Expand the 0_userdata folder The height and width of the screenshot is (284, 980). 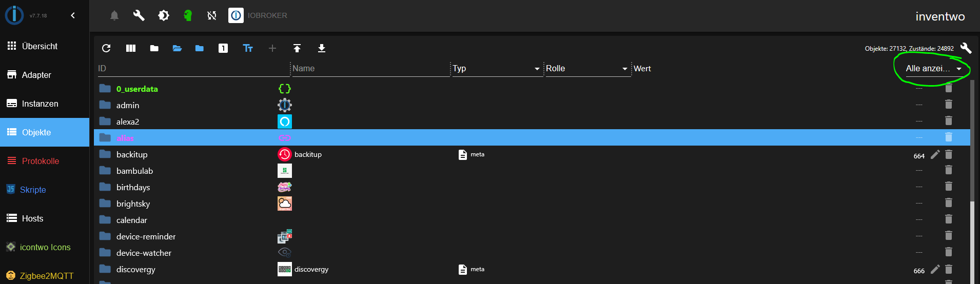pos(105,89)
